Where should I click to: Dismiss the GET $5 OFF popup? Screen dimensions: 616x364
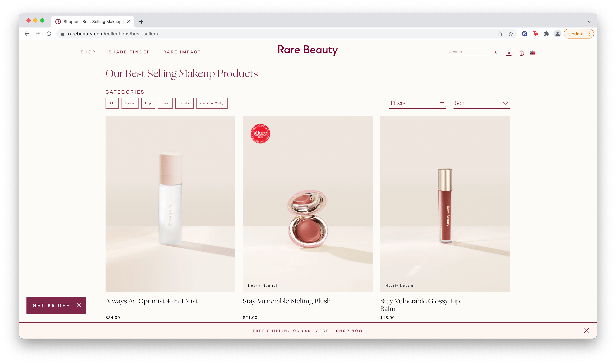click(79, 305)
